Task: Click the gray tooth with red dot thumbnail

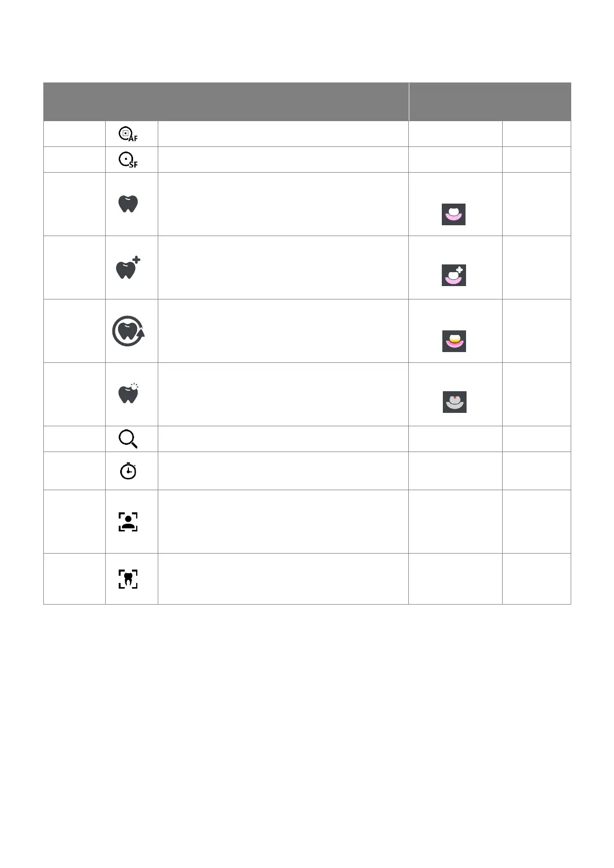Action: tap(454, 402)
